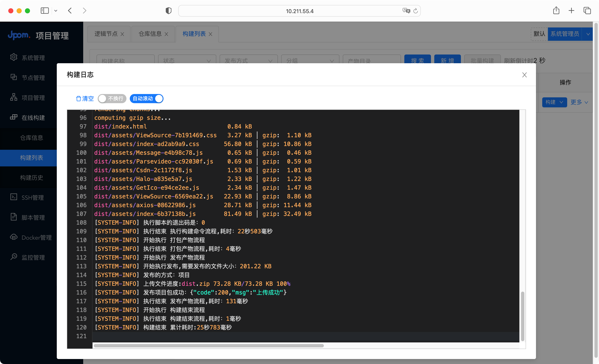Click the Safari sidebar toggle icon
This screenshot has width=599, height=364.
tap(45, 11)
